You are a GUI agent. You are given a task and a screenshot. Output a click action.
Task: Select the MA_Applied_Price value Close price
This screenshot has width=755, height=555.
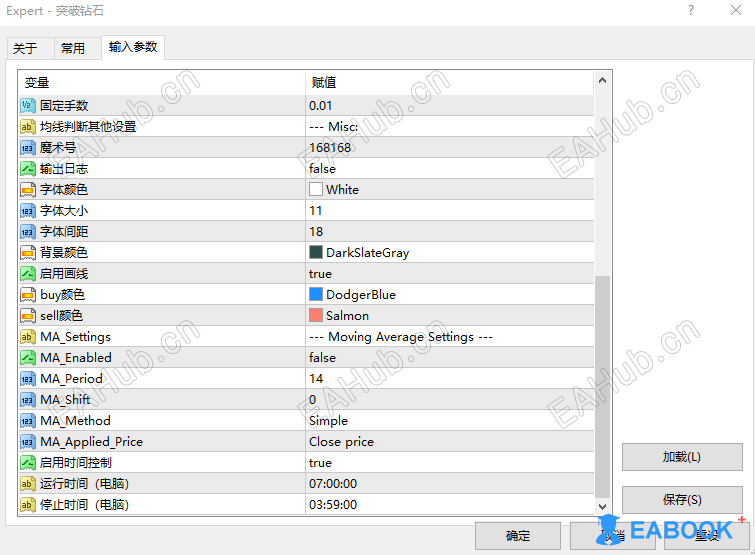[341, 442]
